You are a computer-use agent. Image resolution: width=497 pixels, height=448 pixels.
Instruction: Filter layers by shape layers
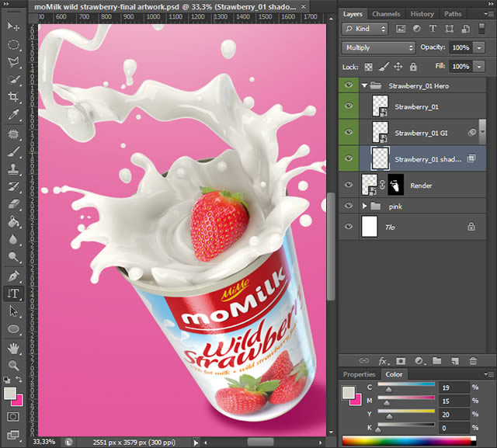coord(449,29)
